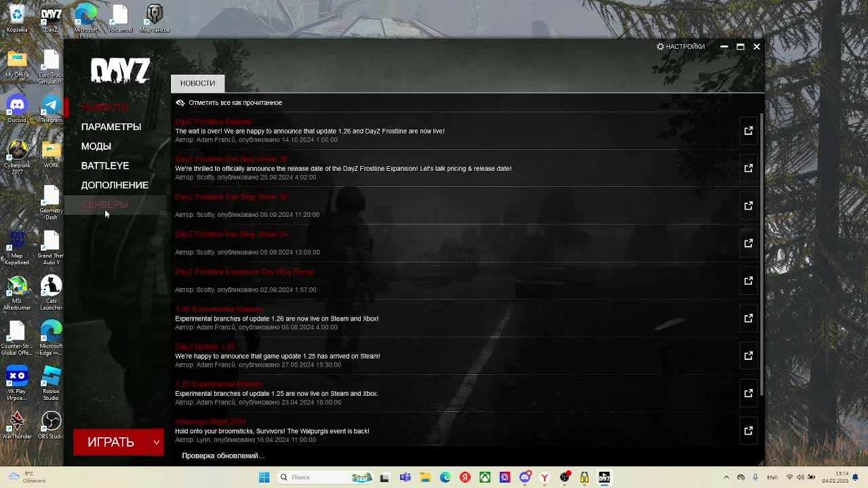Select WarThunder desktop shortcut

coord(17,425)
